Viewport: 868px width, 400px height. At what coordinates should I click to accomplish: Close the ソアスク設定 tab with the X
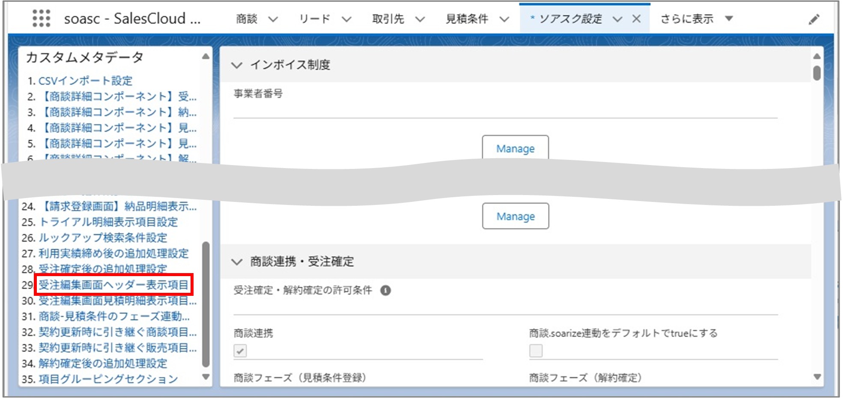point(637,18)
